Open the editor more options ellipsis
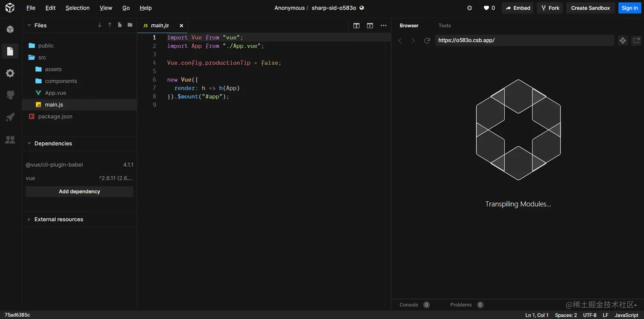The height and width of the screenshot is (319, 644). [x=383, y=26]
